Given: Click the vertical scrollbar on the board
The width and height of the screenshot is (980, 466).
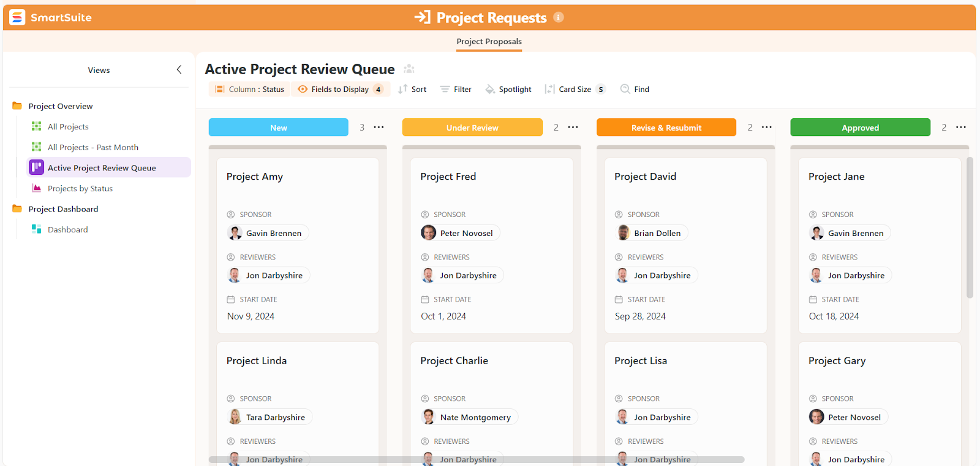Looking at the screenshot, I should tap(970, 227).
